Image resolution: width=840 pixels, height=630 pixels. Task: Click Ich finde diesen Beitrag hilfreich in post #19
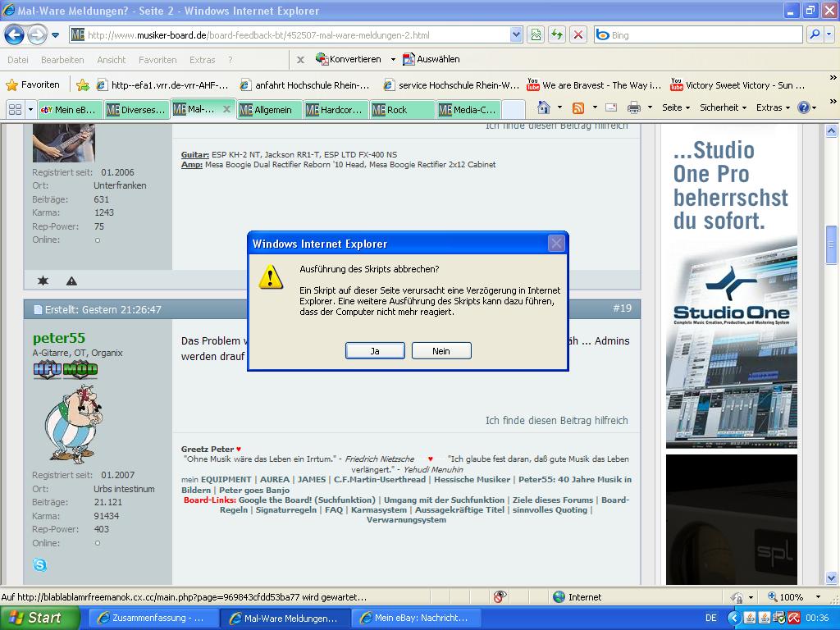pos(557,421)
